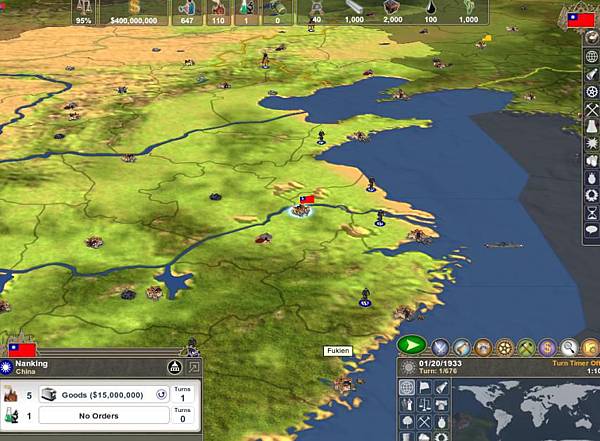Open the gear wheel production round button
The image size is (600, 441).
tap(505, 348)
